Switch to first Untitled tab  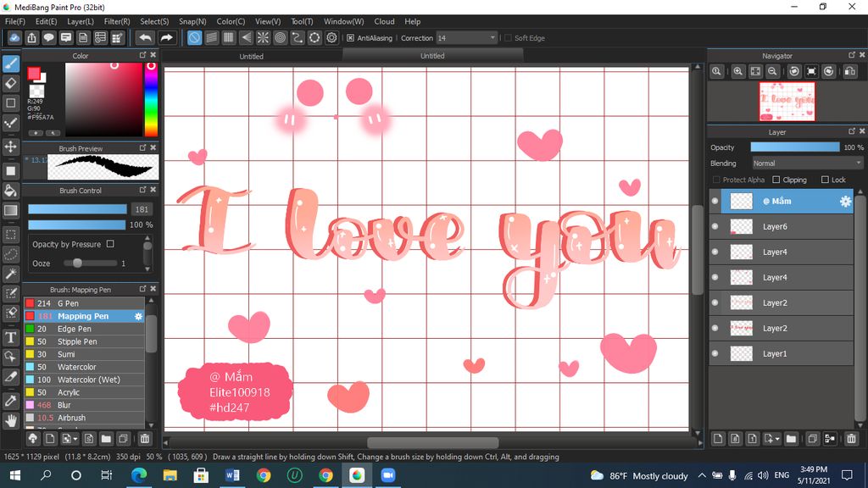click(x=251, y=57)
